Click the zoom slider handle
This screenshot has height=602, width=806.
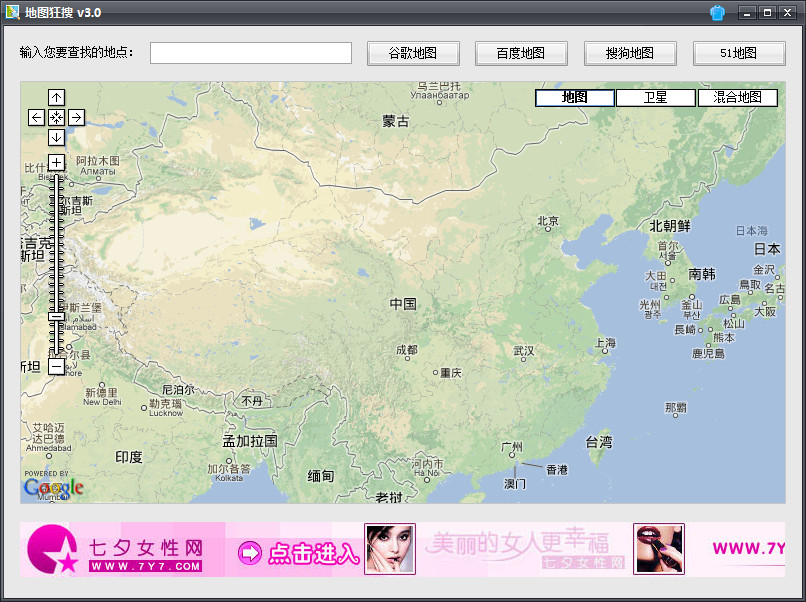click(56, 317)
